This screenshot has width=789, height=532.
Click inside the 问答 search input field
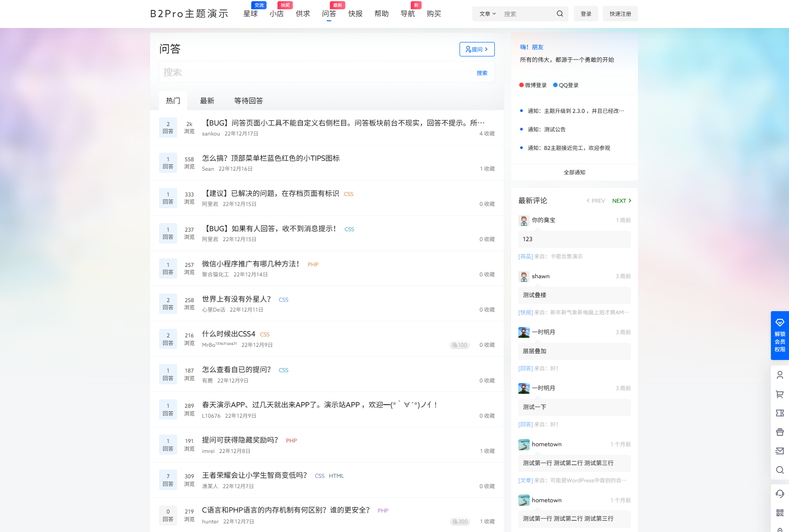[294, 72]
